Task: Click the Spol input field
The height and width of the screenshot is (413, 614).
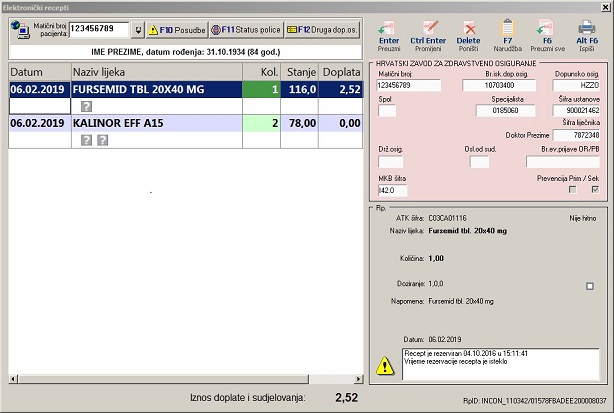Action: tap(387, 110)
